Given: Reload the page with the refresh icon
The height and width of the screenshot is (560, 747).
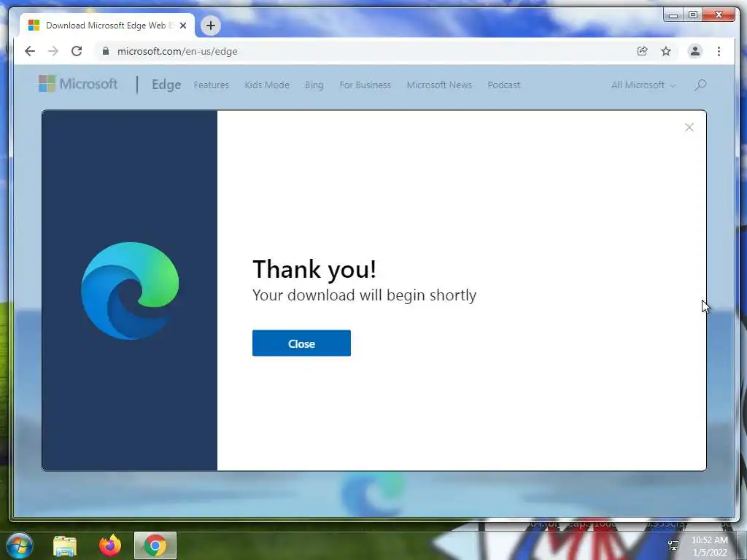Looking at the screenshot, I should (77, 51).
